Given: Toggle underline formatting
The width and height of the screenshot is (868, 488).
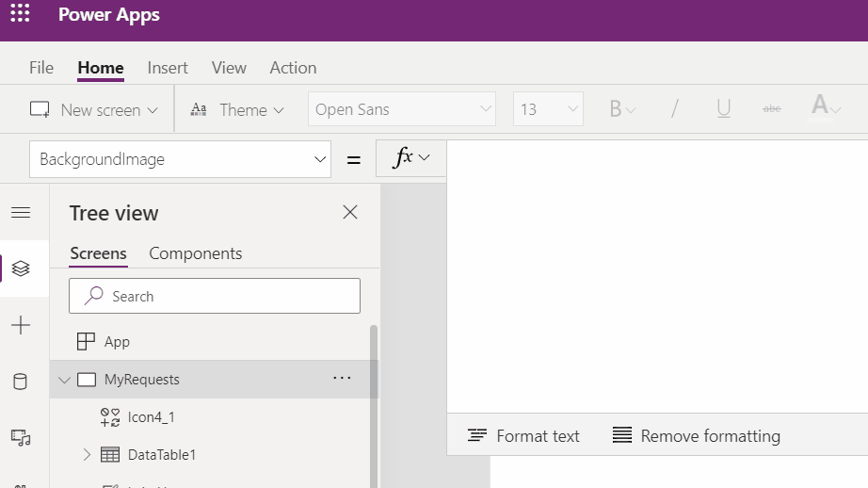Looking at the screenshot, I should coord(723,109).
